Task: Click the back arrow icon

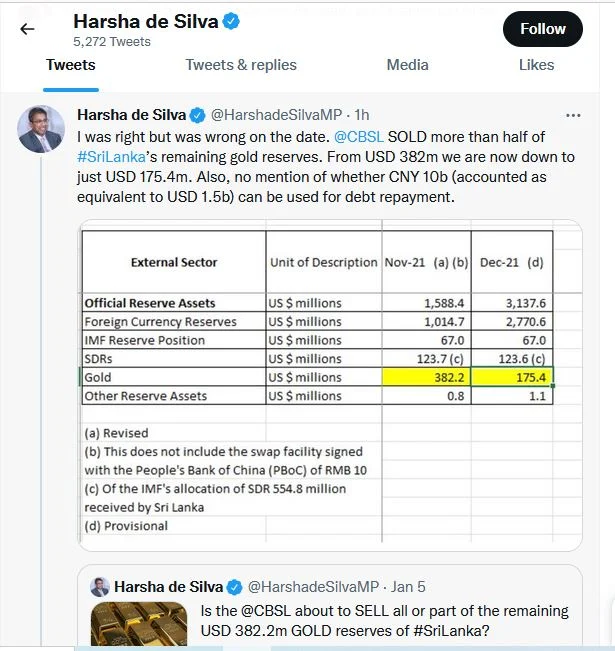Action: point(27,29)
